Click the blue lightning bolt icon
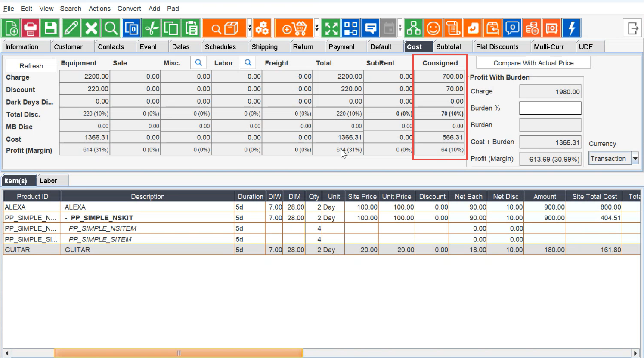This screenshot has height=358, width=644. [572, 28]
